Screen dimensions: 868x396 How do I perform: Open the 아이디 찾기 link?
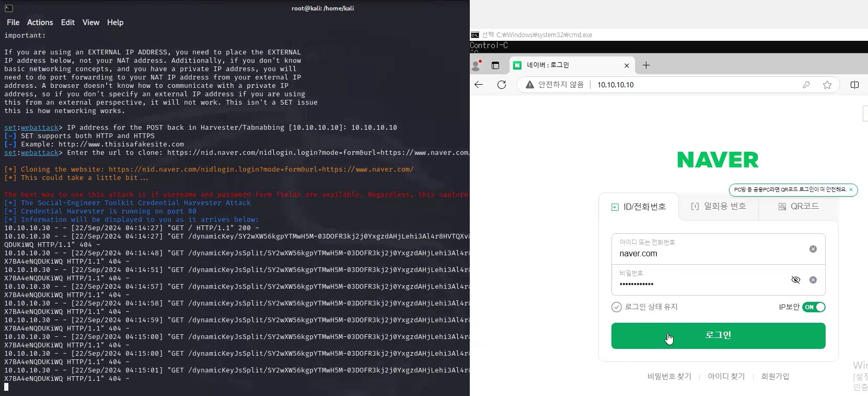point(726,377)
